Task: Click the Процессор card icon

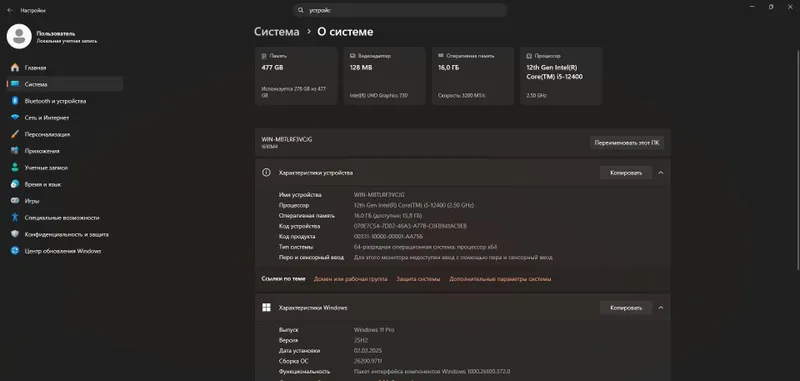Action: pos(529,56)
